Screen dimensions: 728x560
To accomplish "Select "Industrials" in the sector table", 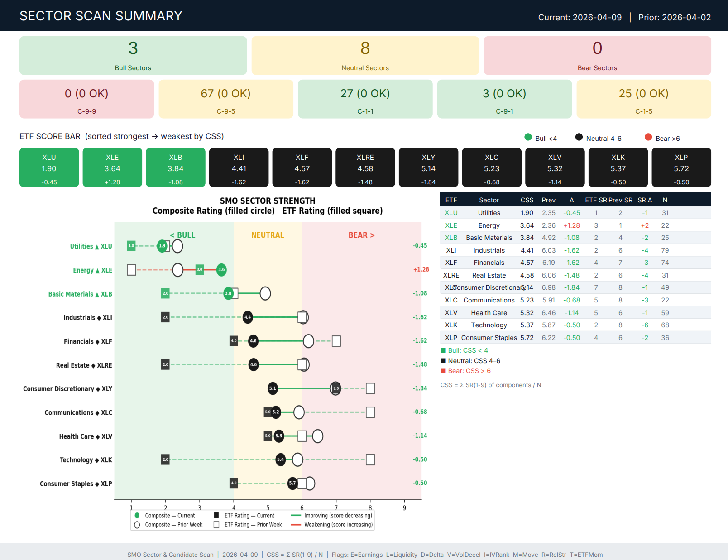I will (x=489, y=250).
